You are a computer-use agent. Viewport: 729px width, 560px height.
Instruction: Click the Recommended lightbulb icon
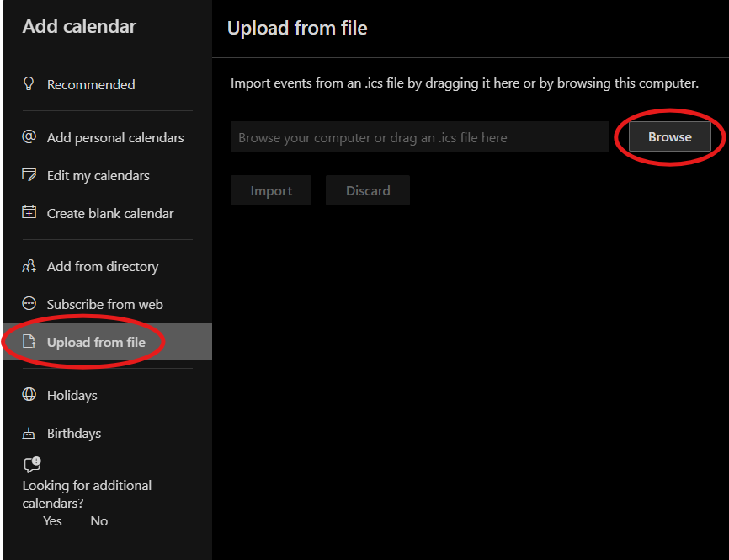[x=29, y=83]
